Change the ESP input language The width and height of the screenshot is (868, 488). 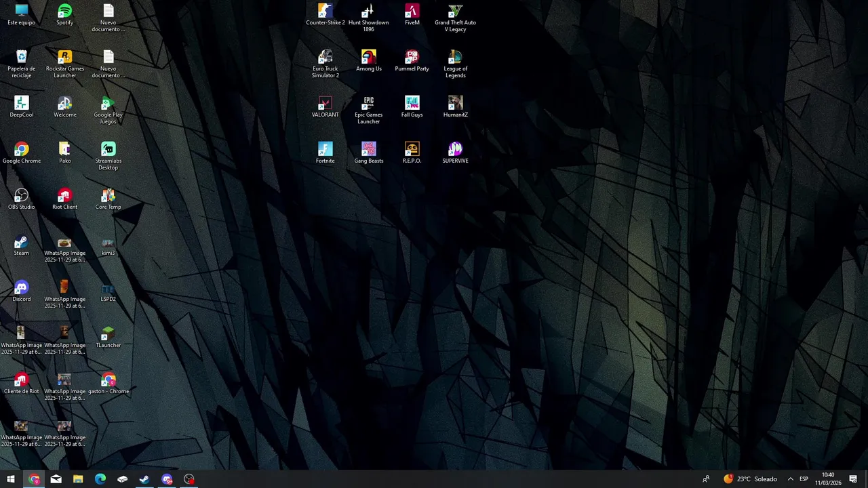(804, 479)
